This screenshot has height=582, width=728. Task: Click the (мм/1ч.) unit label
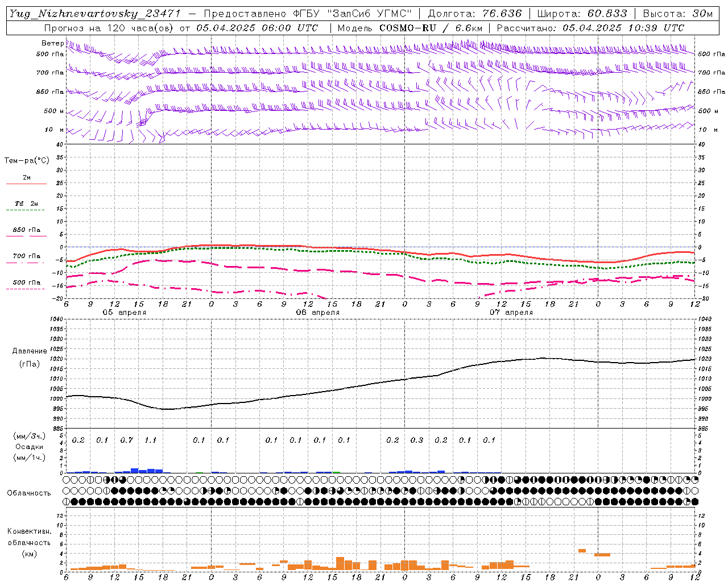tap(30, 458)
